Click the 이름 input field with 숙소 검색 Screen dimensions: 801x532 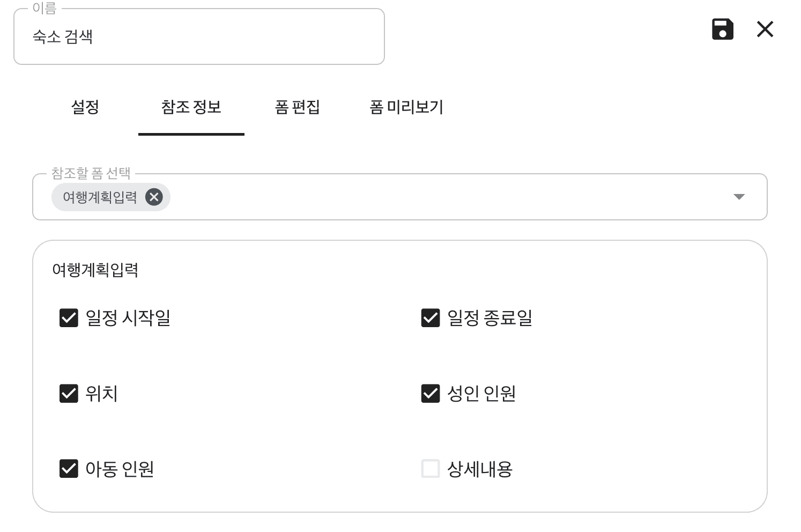(x=198, y=37)
